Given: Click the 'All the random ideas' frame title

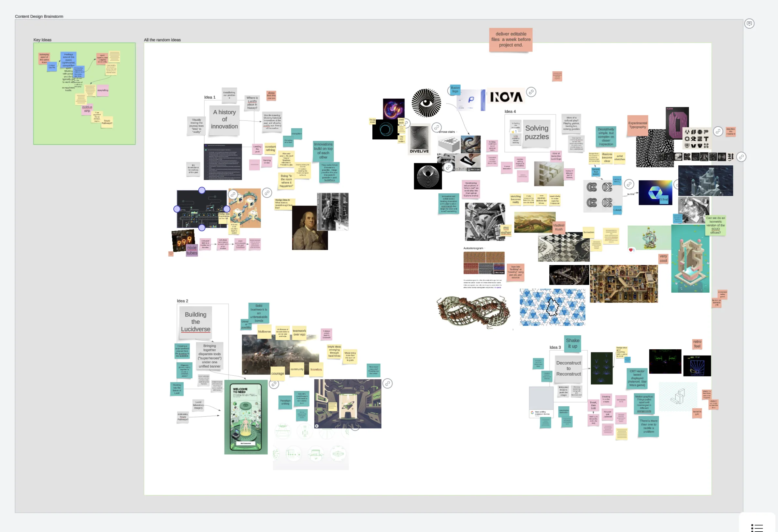Looking at the screenshot, I should (x=162, y=40).
